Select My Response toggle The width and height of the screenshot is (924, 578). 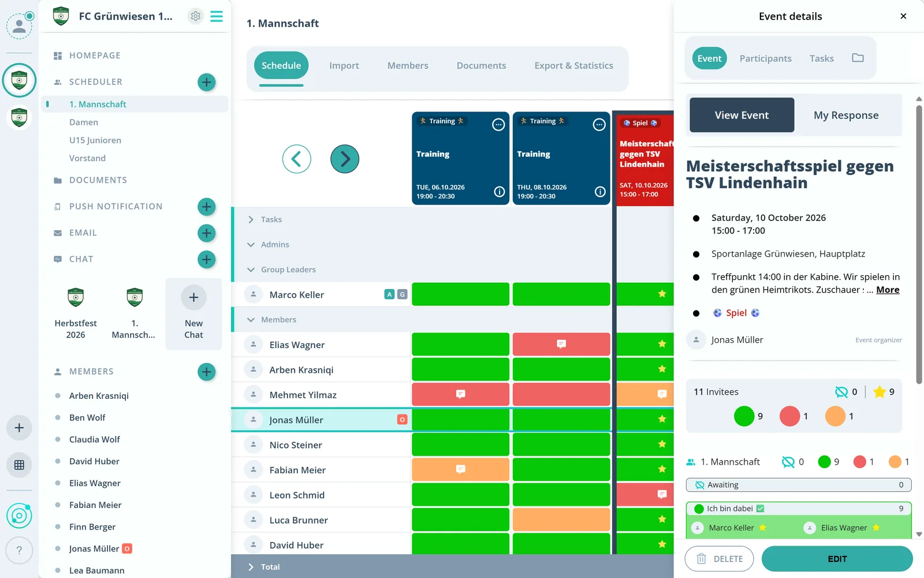pos(846,115)
